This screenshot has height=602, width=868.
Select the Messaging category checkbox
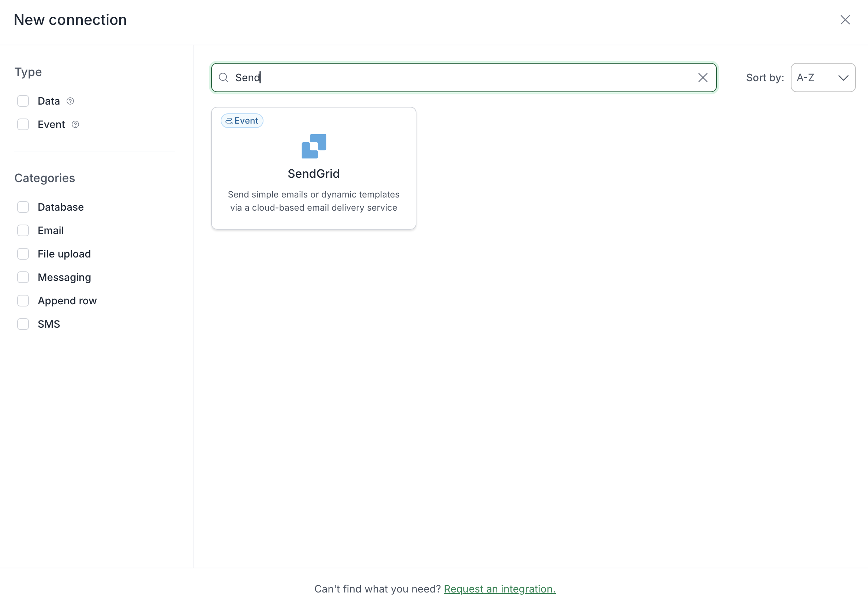pos(23,277)
